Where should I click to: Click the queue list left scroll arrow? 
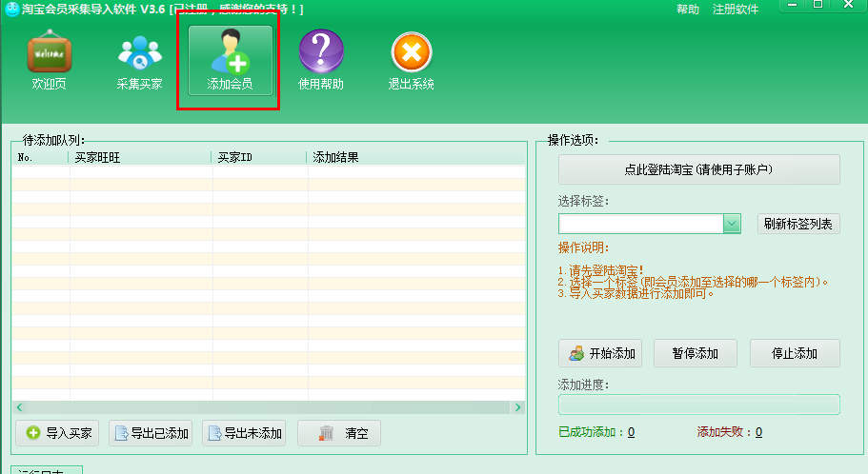click(19, 407)
